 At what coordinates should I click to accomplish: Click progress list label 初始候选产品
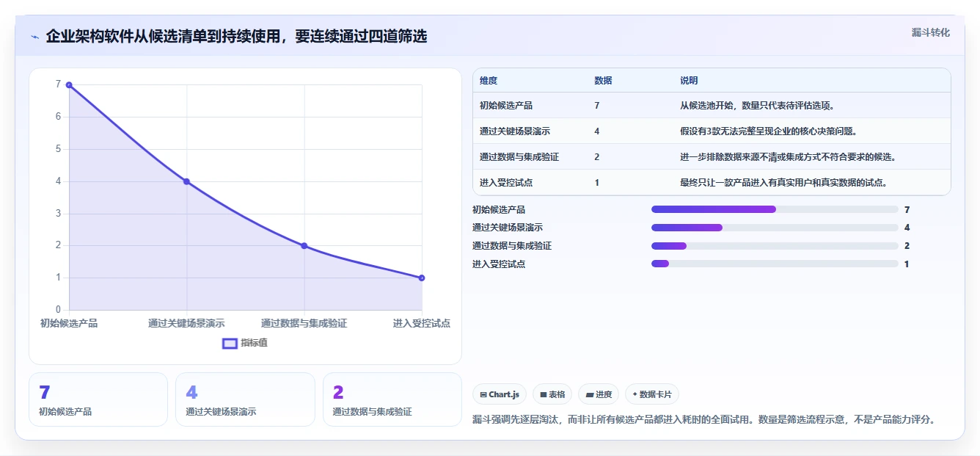click(499, 209)
